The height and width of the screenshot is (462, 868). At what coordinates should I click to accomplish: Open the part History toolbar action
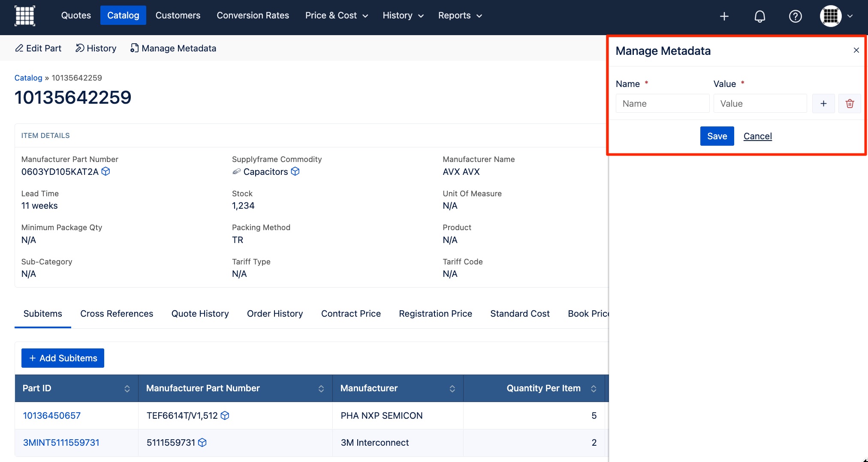click(x=96, y=48)
